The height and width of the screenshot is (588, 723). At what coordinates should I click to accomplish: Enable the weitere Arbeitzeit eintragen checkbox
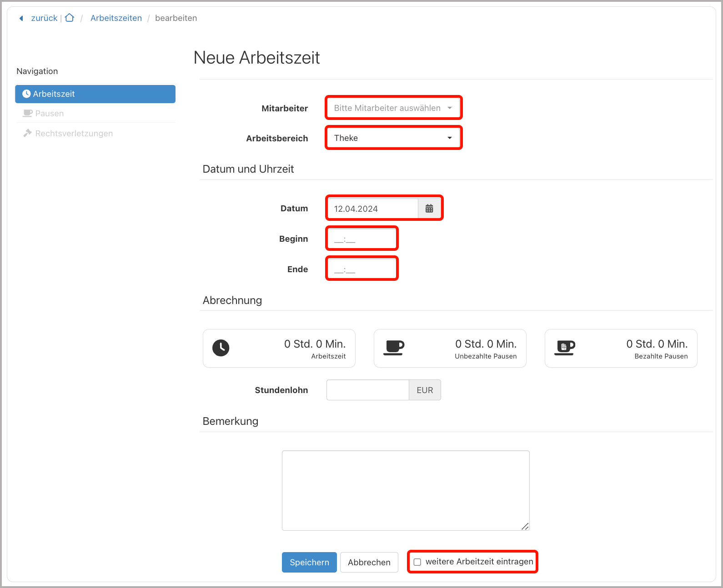(417, 562)
